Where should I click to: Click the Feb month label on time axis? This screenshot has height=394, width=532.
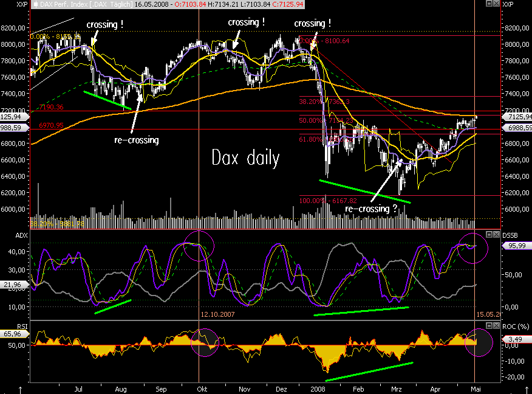pos(358,389)
